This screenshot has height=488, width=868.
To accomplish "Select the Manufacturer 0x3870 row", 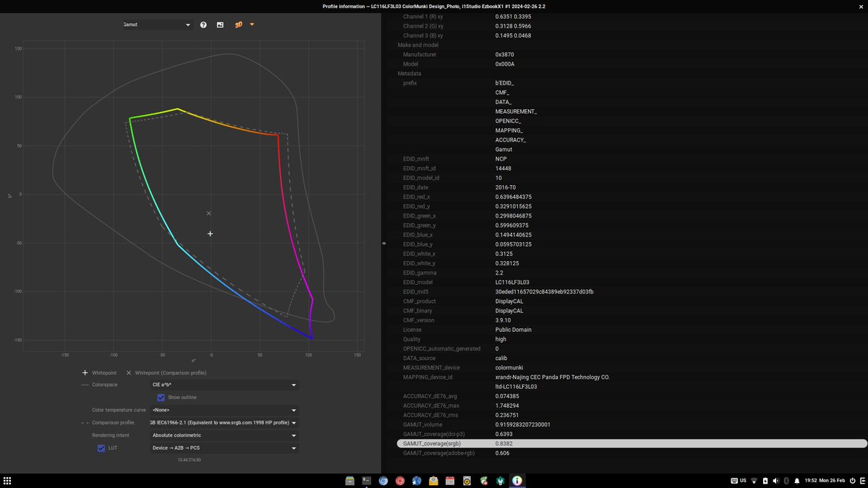I will tap(631, 54).
